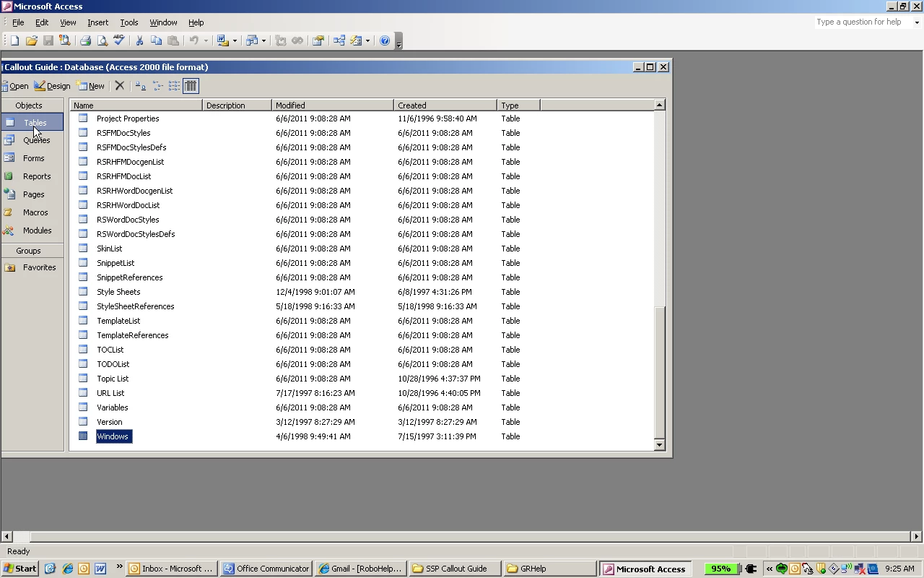The image size is (924, 578).
Task: Open the Help menu
Action: (x=196, y=22)
